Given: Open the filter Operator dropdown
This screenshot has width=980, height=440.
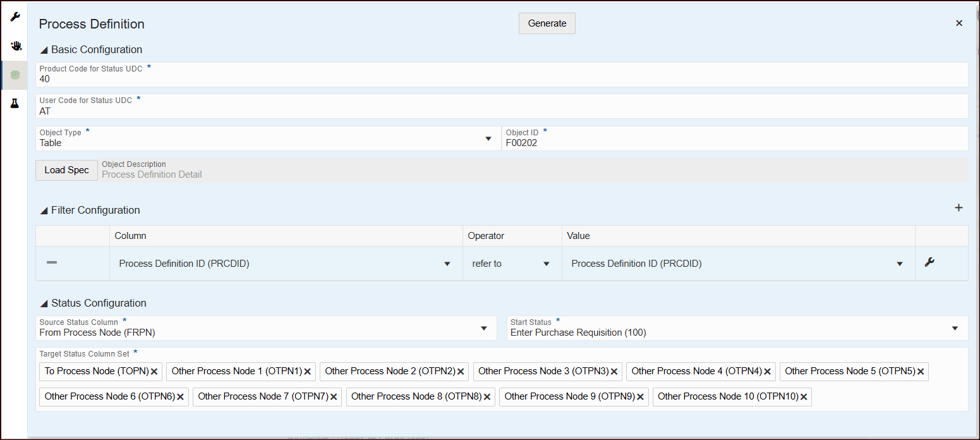Looking at the screenshot, I should click(x=546, y=263).
